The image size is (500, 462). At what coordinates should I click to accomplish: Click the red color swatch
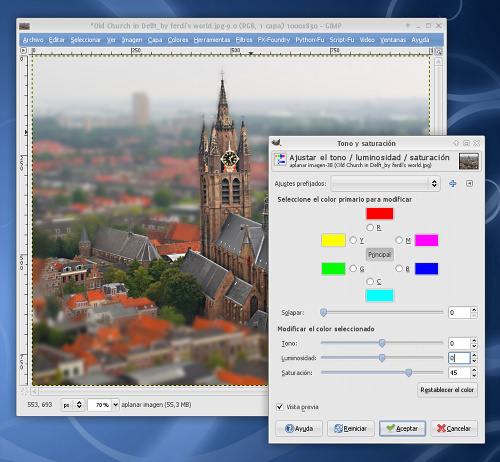[x=380, y=214]
